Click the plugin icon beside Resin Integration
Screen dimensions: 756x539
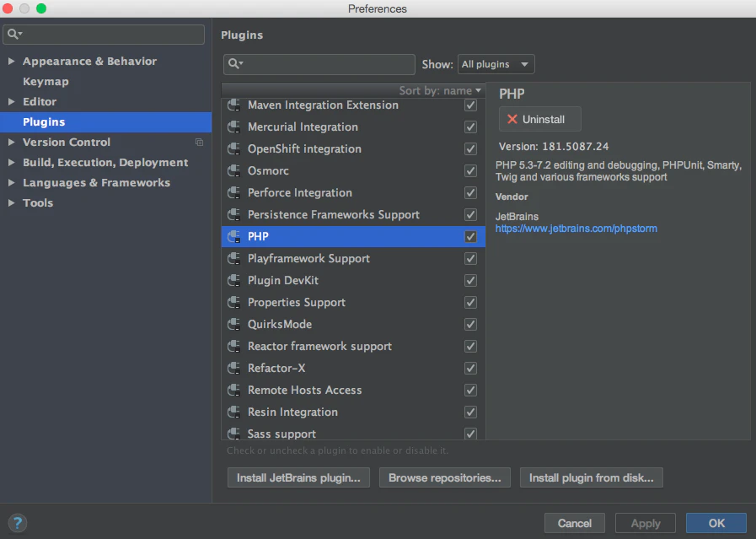click(x=233, y=412)
